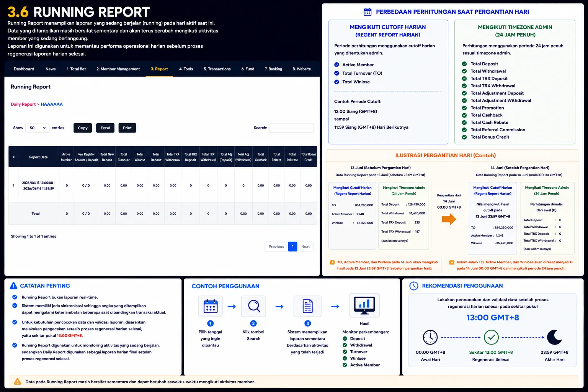Sort by the Total Cashback column header
The height and width of the screenshot is (392, 588).
[261, 157]
